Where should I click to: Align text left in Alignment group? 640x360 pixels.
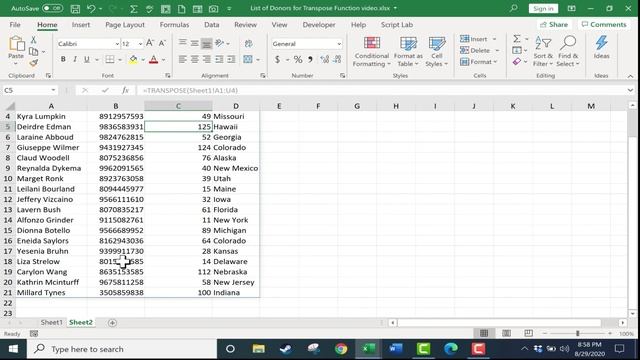pyautogui.click(x=182, y=60)
